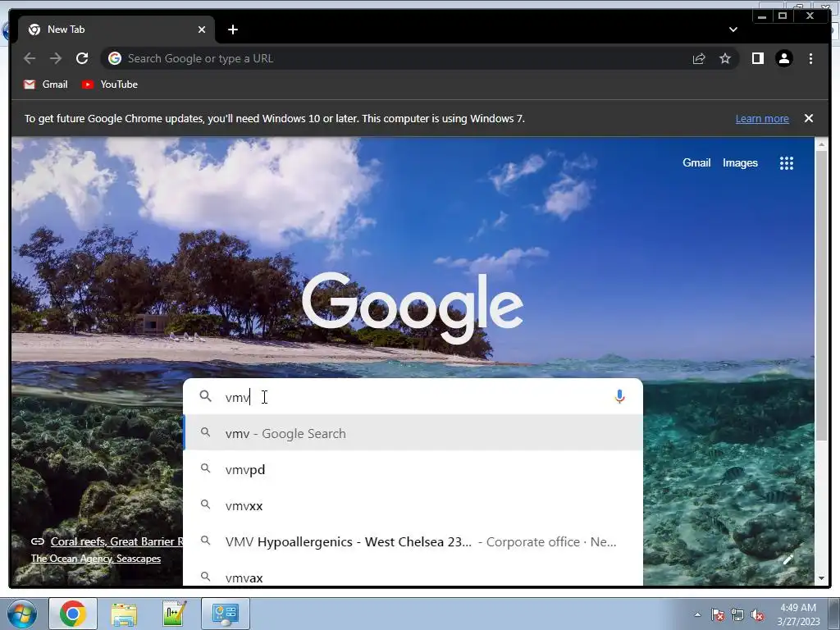Click the address bar URL field
The height and width of the screenshot is (630, 840).
tap(396, 58)
